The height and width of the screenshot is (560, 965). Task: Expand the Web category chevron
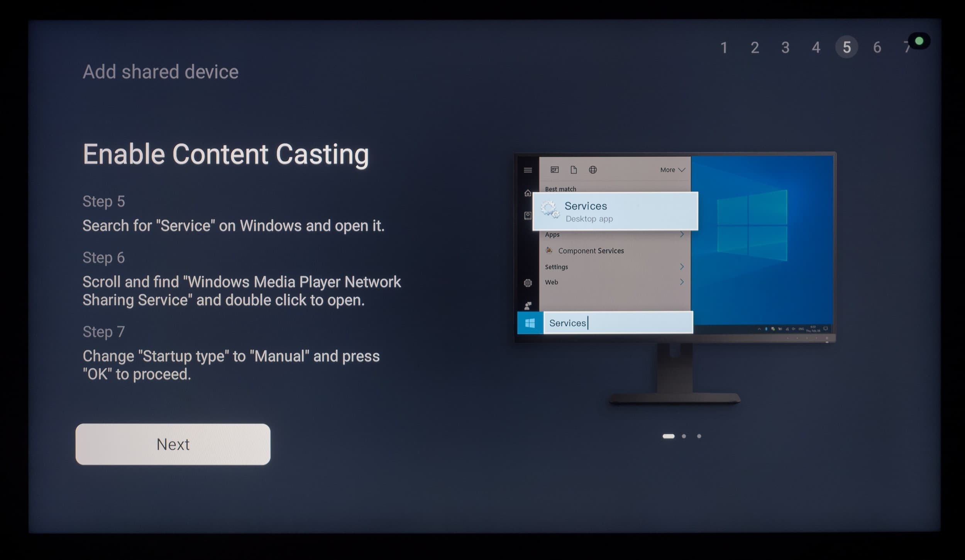(x=682, y=282)
